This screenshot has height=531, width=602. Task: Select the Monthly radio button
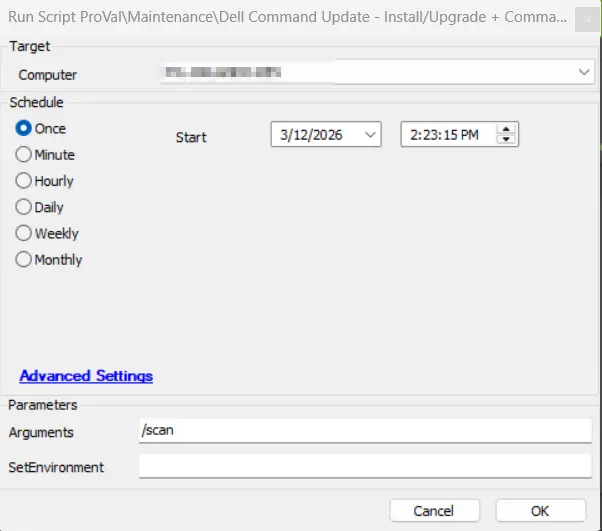[x=24, y=259]
